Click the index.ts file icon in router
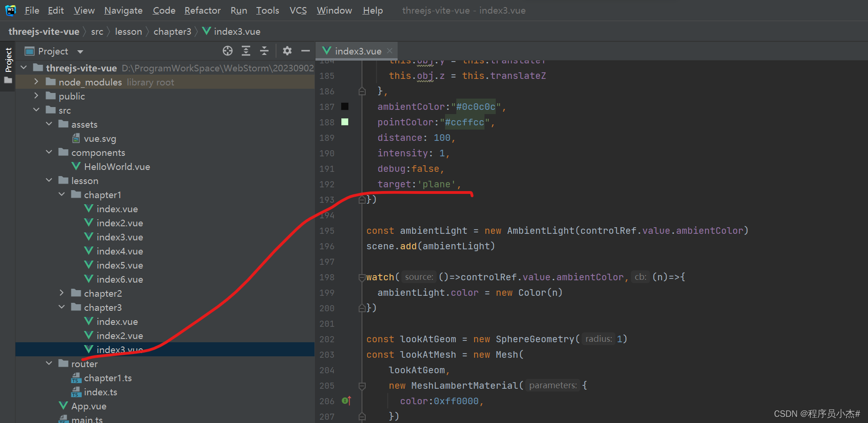Image resolution: width=868 pixels, height=423 pixels. tap(76, 392)
